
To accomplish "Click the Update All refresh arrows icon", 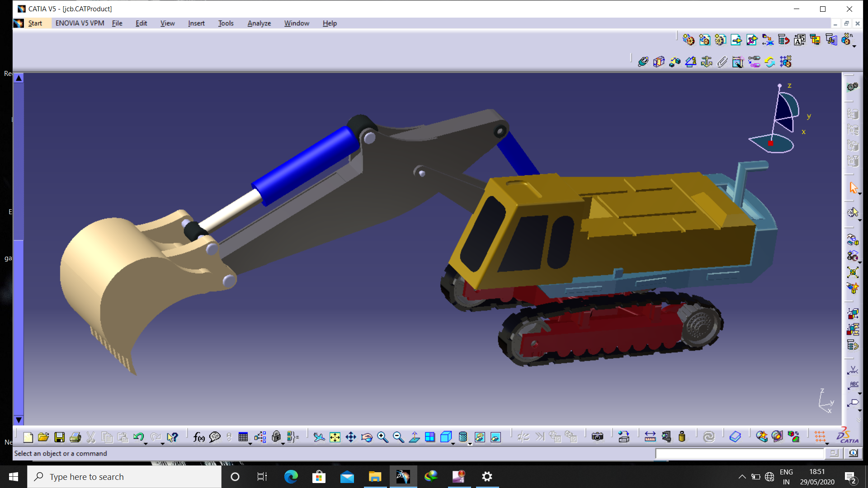I will [x=708, y=437].
